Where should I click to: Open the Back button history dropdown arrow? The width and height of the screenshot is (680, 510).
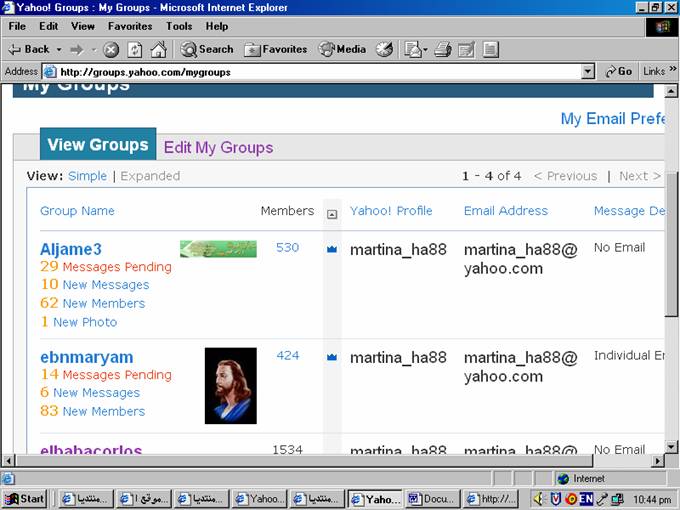point(59,50)
